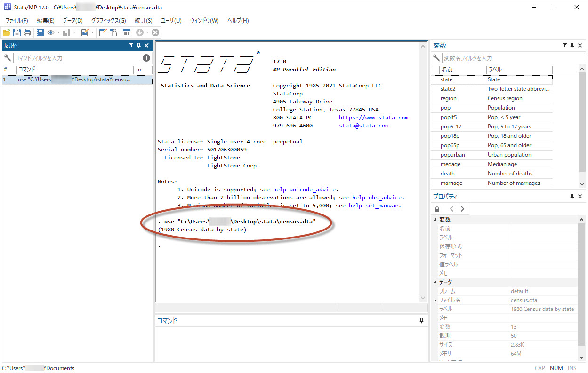This screenshot has height=373, width=588.
Task: Open the Log notebook icon
Action: coord(40,32)
